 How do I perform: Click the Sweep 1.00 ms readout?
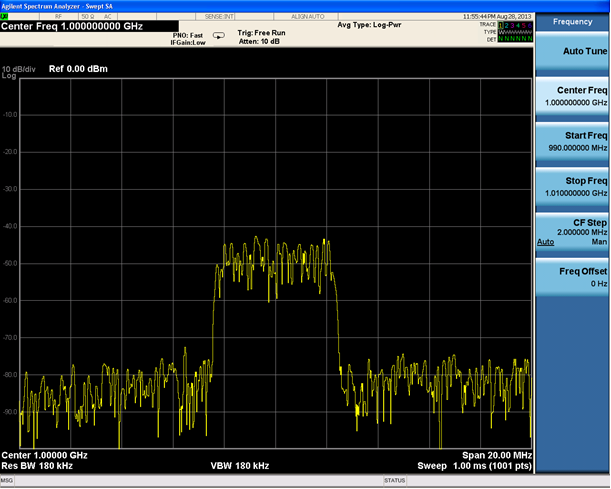[x=473, y=466]
